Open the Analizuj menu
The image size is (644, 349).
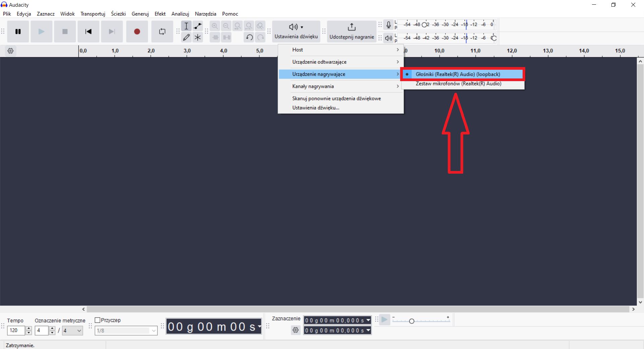(x=180, y=14)
